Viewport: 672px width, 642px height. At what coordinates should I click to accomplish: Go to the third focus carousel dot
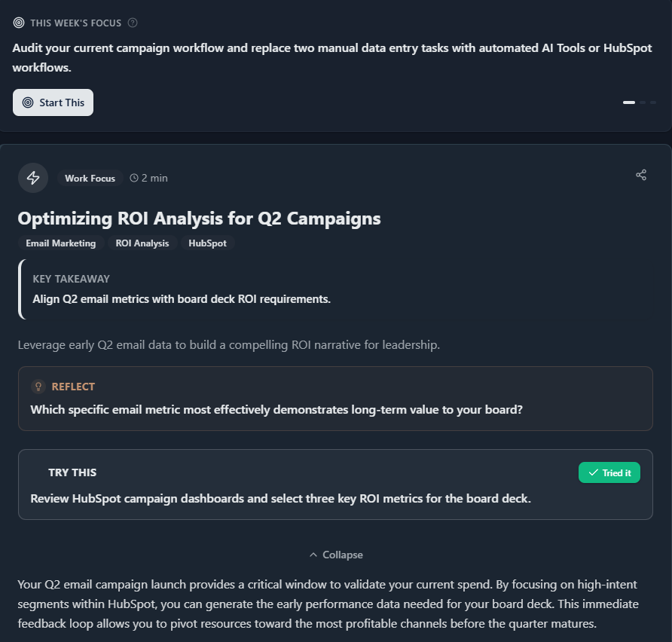653,102
